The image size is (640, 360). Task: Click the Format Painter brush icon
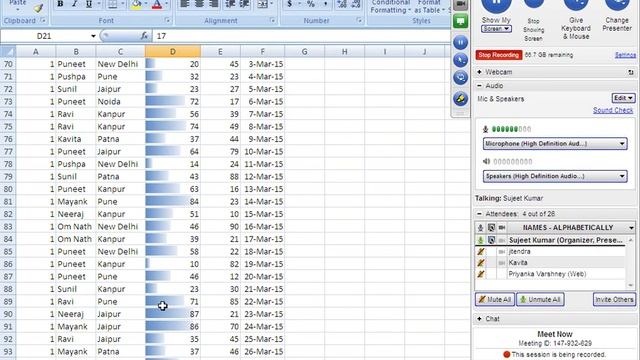[x=38, y=8]
